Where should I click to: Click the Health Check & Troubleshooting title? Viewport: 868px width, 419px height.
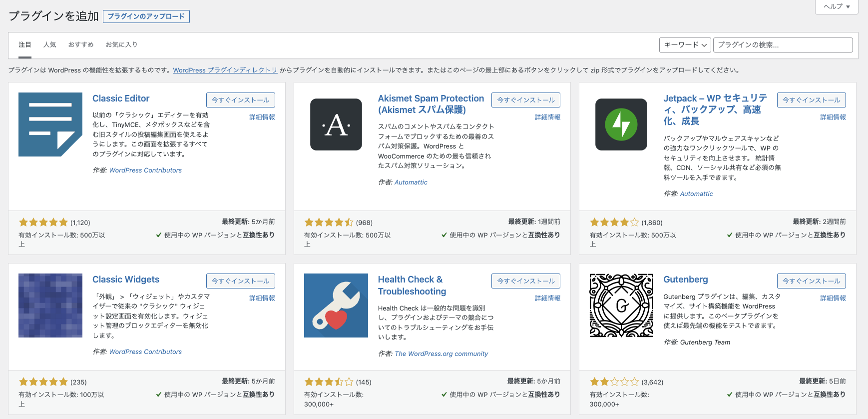pyautogui.click(x=412, y=285)
